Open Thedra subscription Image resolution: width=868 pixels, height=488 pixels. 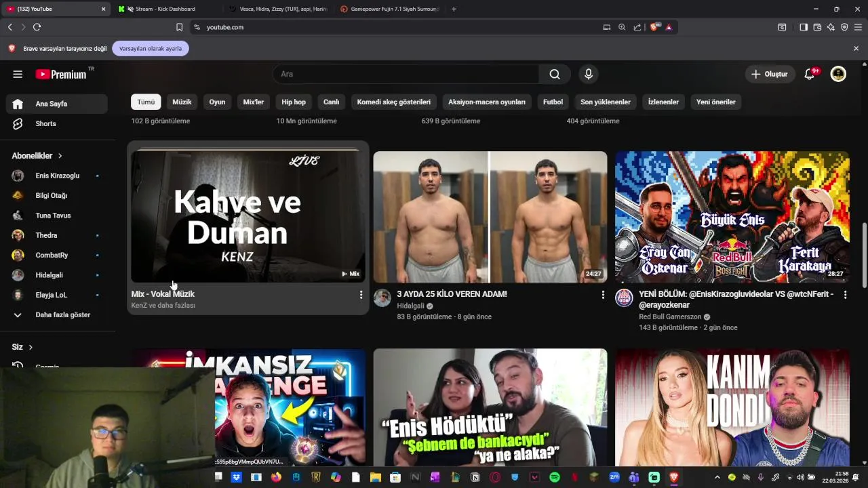(x=57, y=235)
